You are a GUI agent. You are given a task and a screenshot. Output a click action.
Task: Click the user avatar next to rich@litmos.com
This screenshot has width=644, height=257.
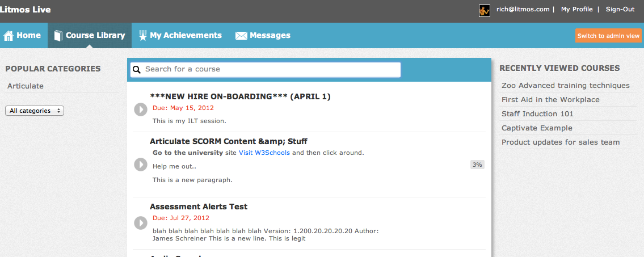pos(484,11)
